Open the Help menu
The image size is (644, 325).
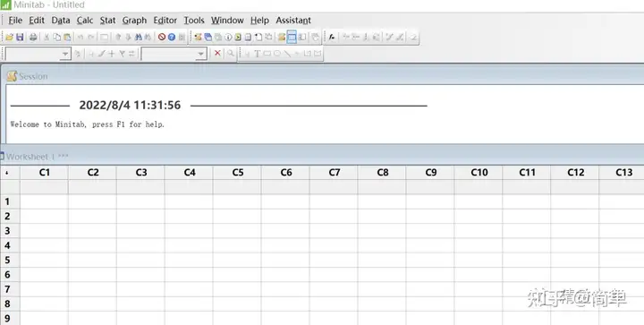[x=259, y=20]
